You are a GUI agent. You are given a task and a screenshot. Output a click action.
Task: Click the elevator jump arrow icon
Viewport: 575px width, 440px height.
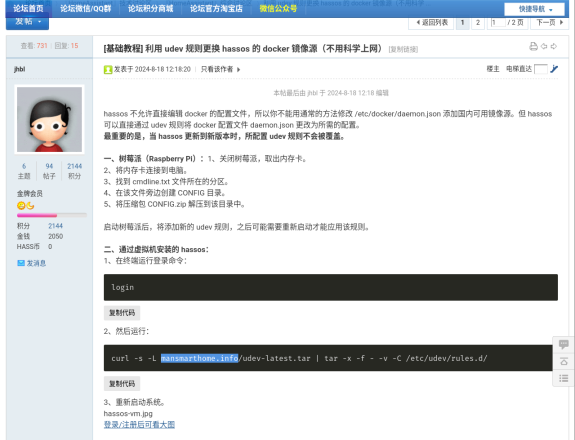coord(554,69)
